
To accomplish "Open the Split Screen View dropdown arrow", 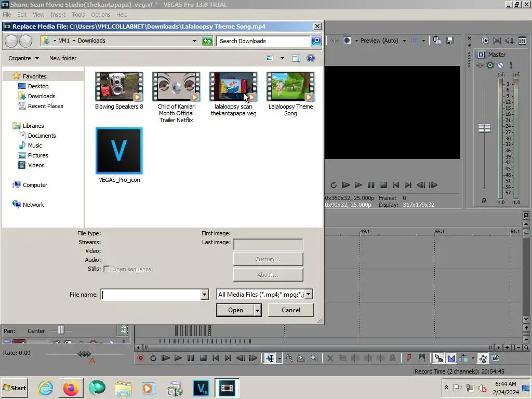I will (356, 41).
